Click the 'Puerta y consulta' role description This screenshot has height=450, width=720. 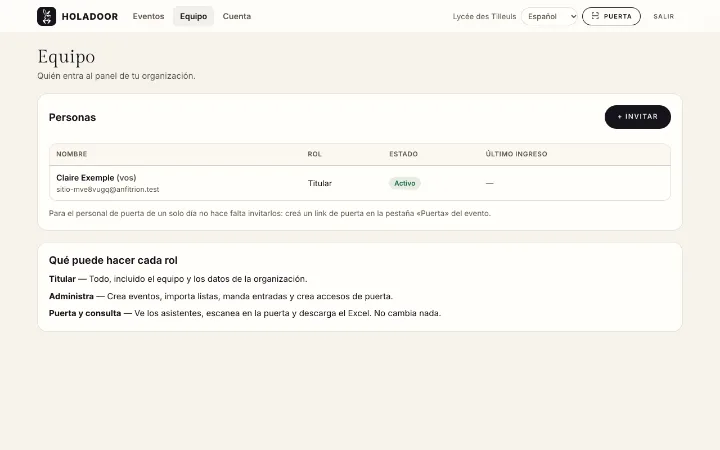click(245, 313)
